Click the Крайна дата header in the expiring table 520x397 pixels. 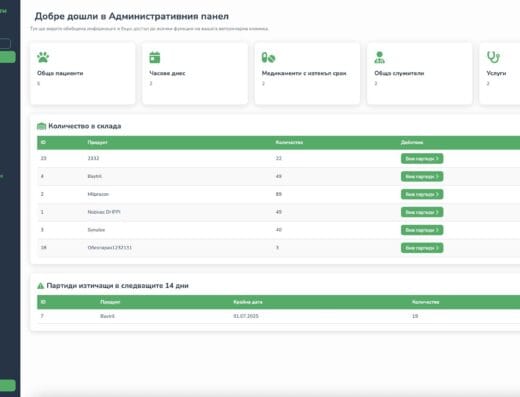(x=248, y=302)
